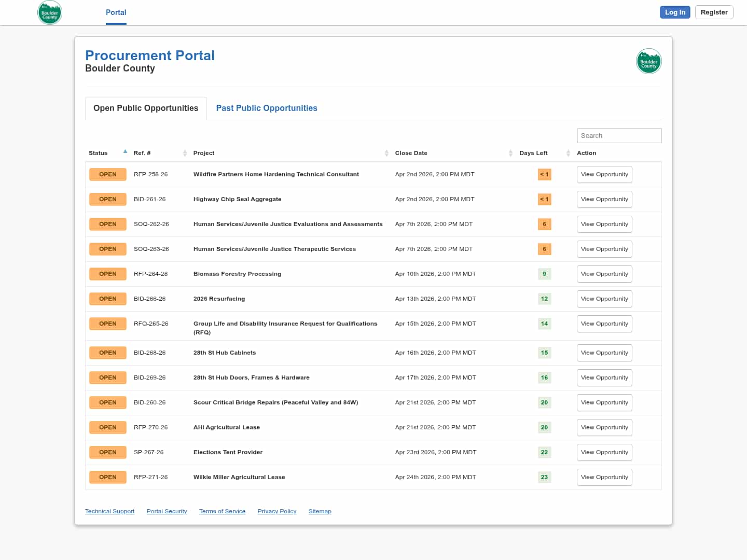Click the Boulder County seal beside portal title
Screen dimensions: 747x560
pyautogui.click(x=648, y=62)
